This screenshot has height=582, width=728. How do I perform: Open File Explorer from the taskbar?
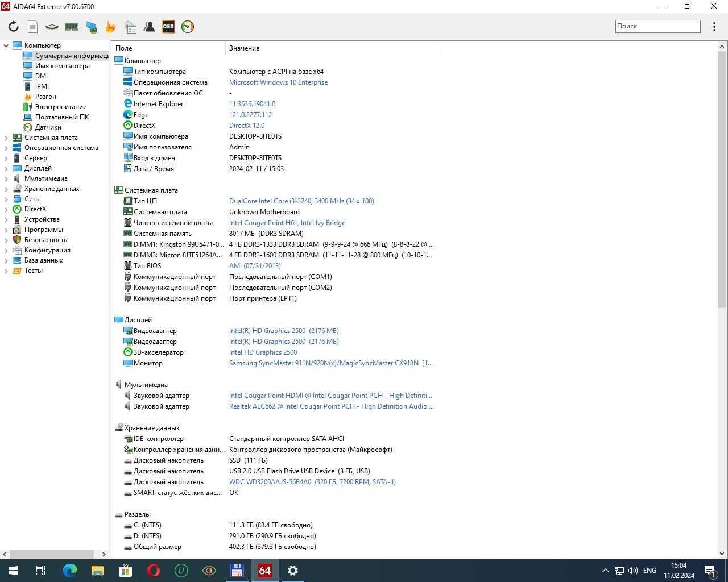(97, 571)
